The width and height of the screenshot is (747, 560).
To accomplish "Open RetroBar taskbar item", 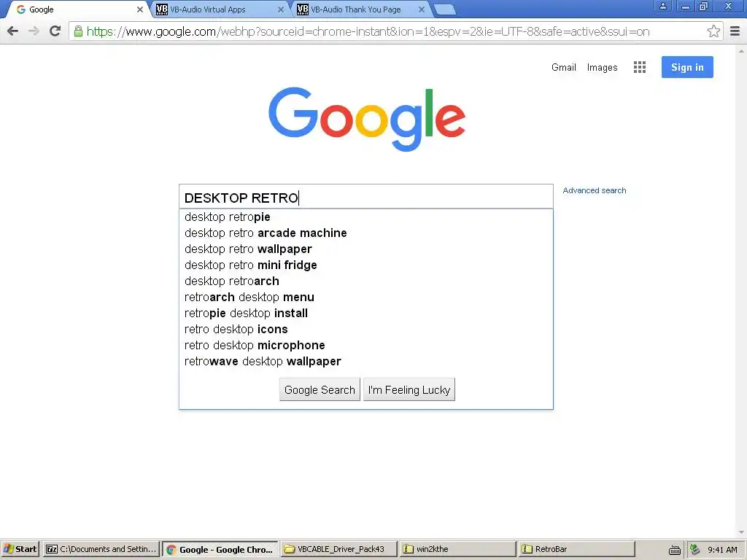I will [576, 549].
